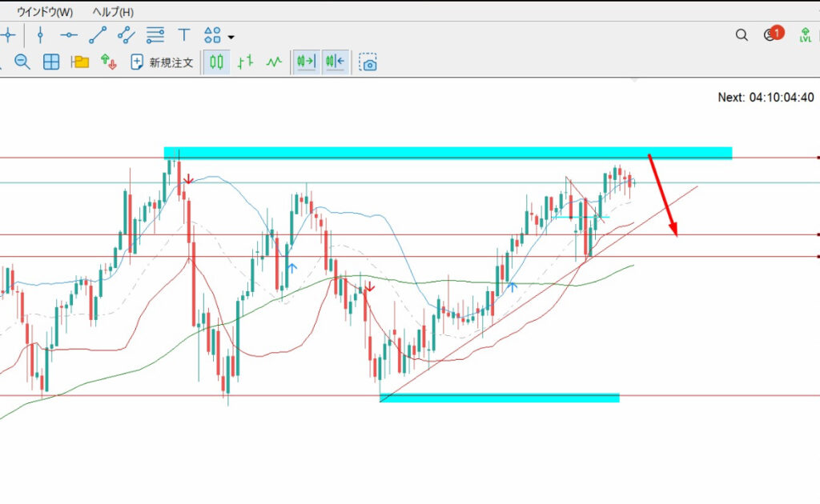The image size is (820, 504).
Task: Select the crosshair cursor tool
Action: [x=8, y=35]
